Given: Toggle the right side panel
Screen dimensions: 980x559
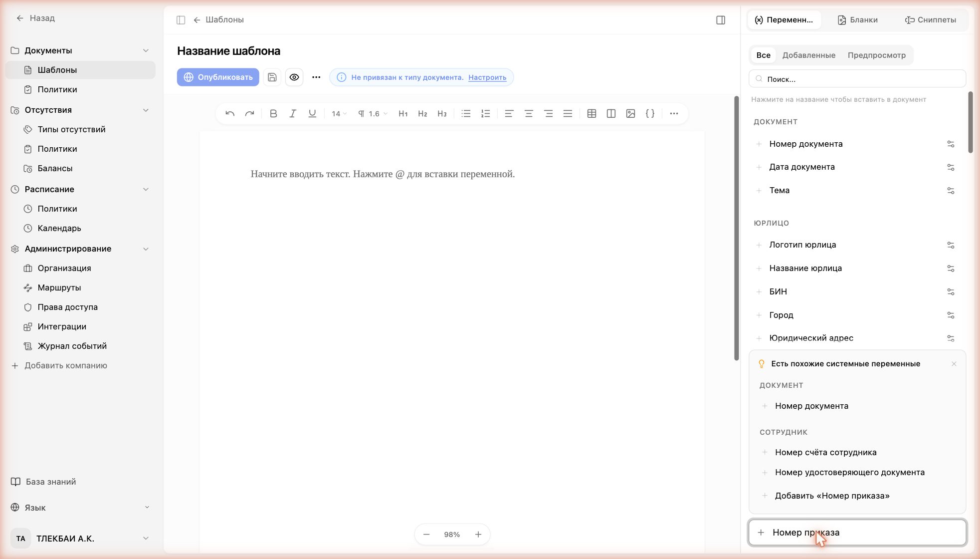Looking at the screenshot, I should pos(721,20).
